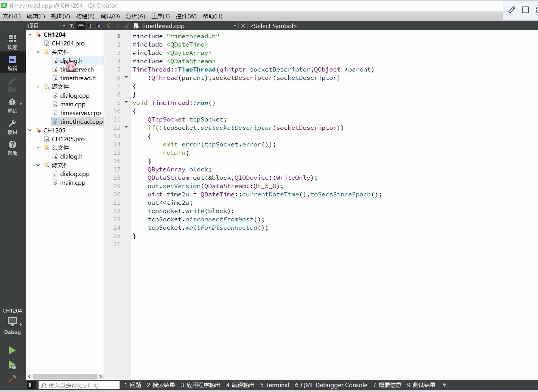The height and width of the screenshot is (392, 538).
Task: Build the project using the hammer icon
Action: point(12,379)
